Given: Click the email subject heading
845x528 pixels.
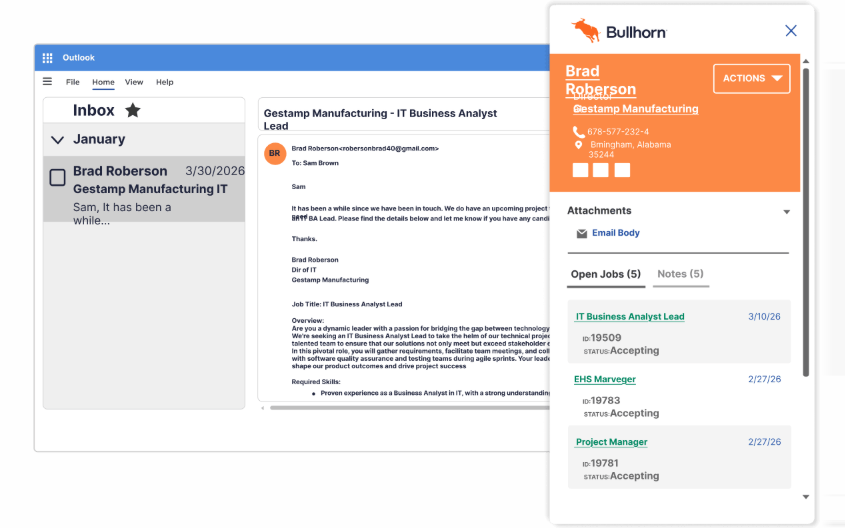Looking at the screenshot, I should pyautogui.click(x=380, y=119).
